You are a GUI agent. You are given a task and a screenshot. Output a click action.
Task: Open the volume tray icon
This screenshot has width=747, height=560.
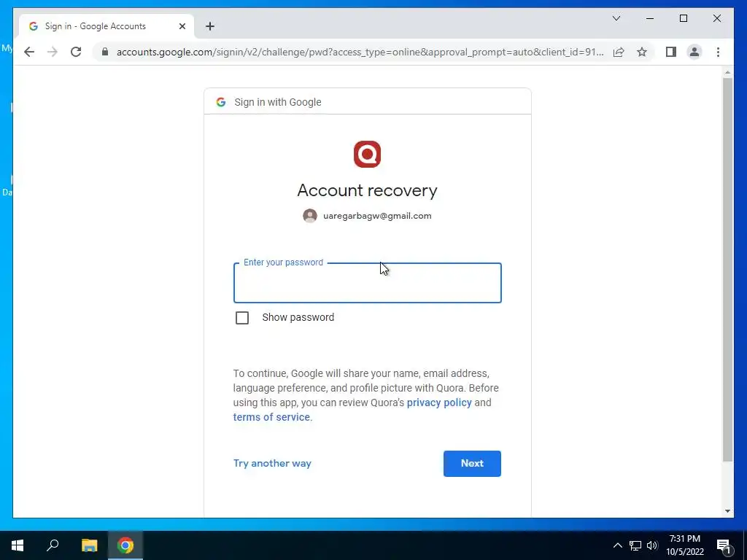pyautogui.click(x=652, y=545)
